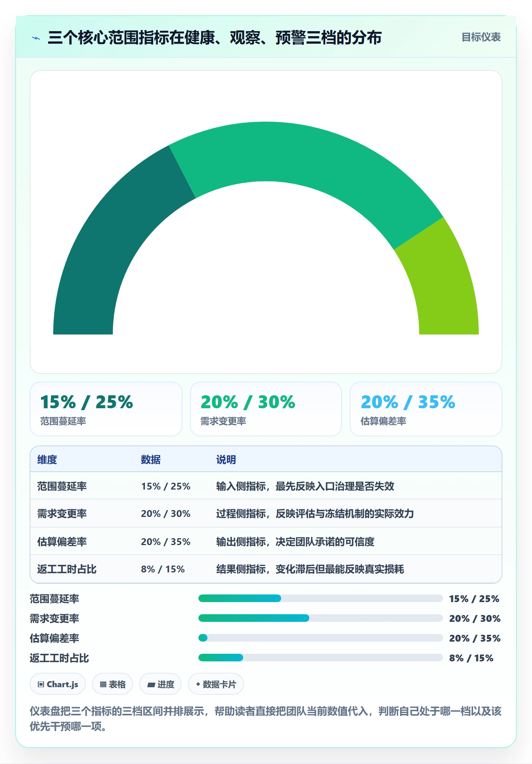The height and width of the screenshot is (764, 532).
Task: Click the 需求变更率 table row name
Action: click(62, 514)
